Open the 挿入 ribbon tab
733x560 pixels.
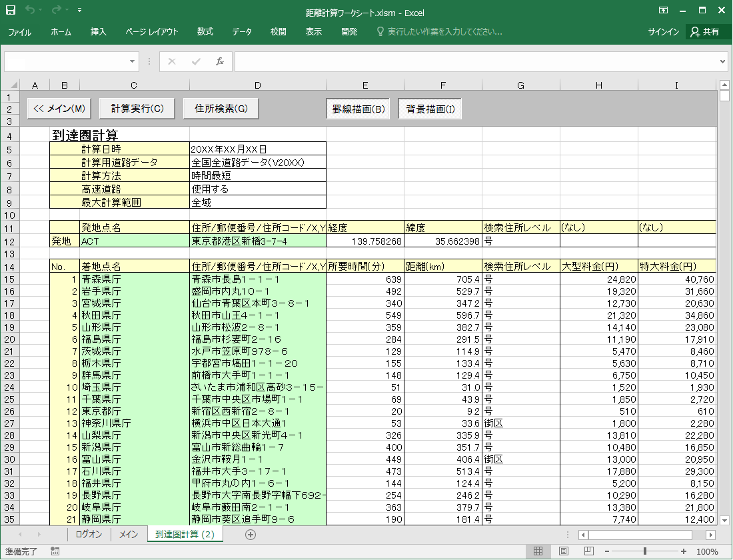click(x=98, y=32)
